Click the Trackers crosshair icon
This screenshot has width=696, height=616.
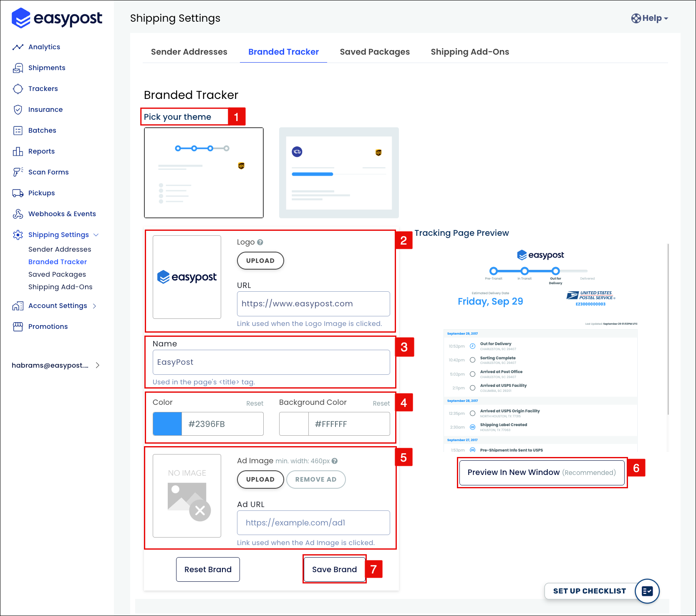18,89
